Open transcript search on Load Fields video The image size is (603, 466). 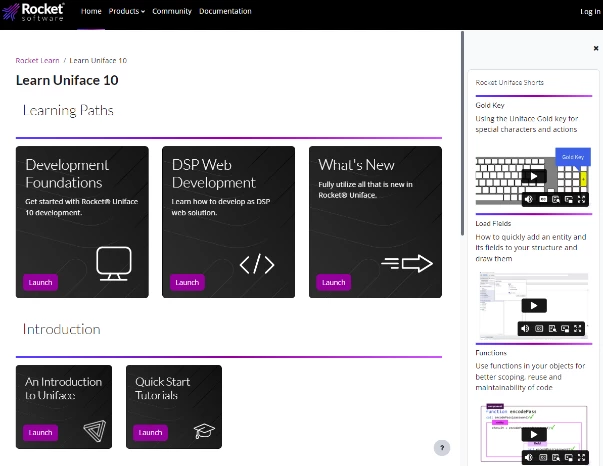[552, 328]
